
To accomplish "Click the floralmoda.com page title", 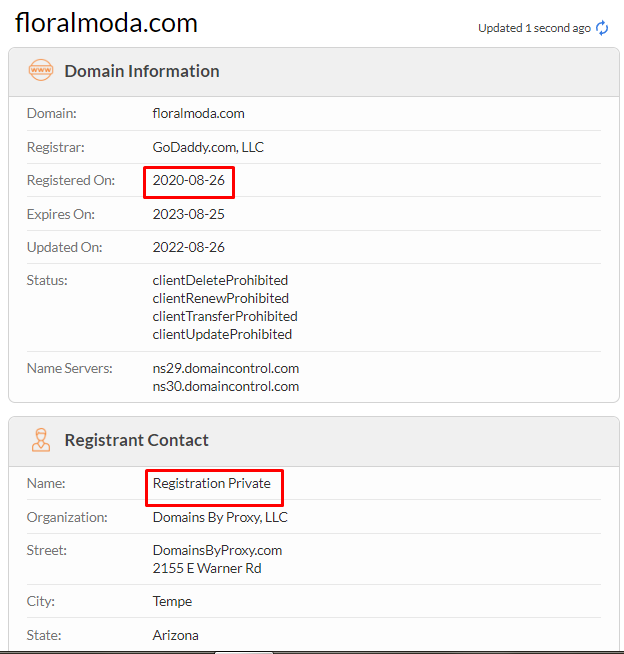I will (106, 23).
